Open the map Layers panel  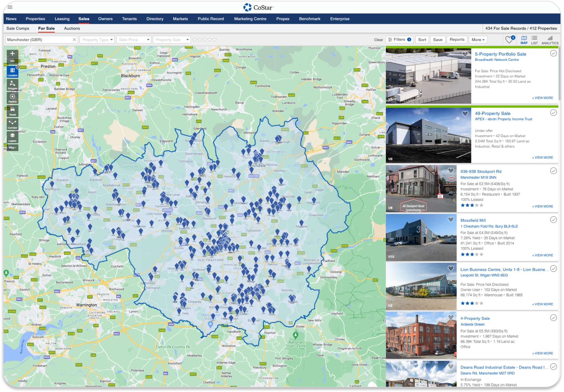pyautogui.click(x=13, y=137)
